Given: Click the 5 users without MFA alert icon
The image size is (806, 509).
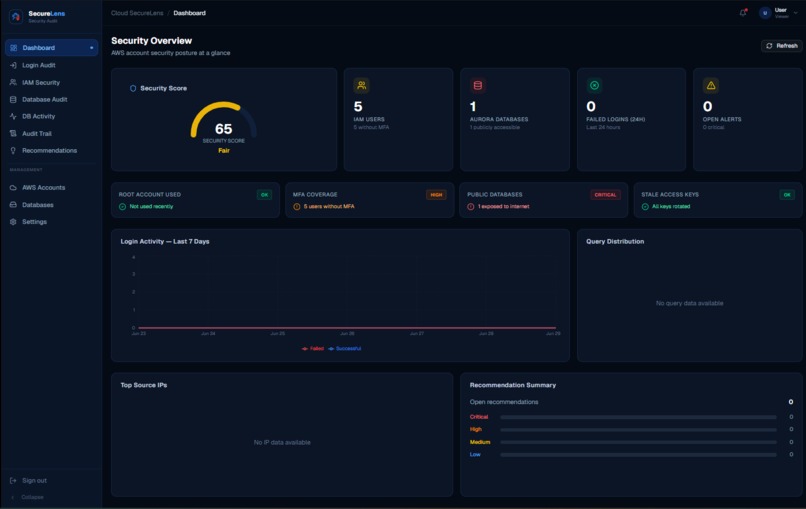Looking at the screenshot, I should click(297, 207).
